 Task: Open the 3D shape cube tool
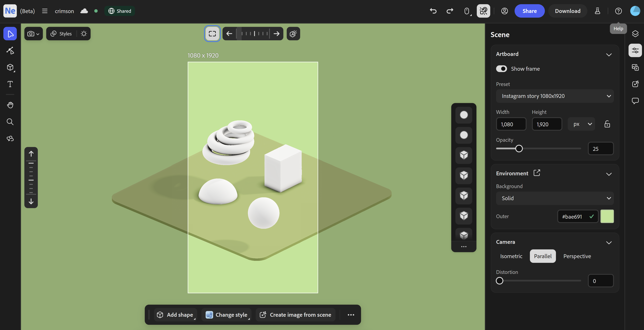(x=10, y=68)
